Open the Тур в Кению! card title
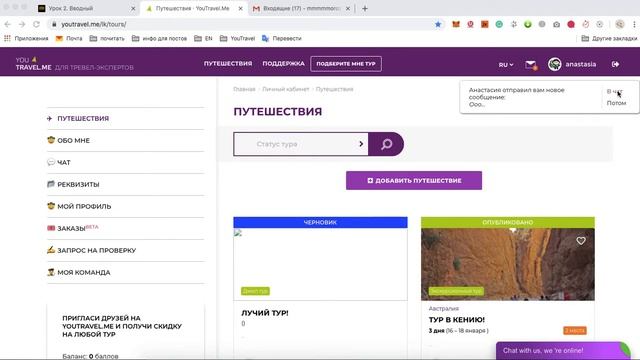 (457, 320)
